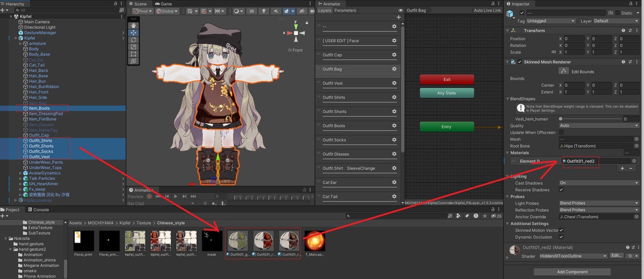This screenshot has height=279, width=644.
Task: Toggle the Skinned Mesh Renderer enabled checkbox
Action: coord(519,62)
